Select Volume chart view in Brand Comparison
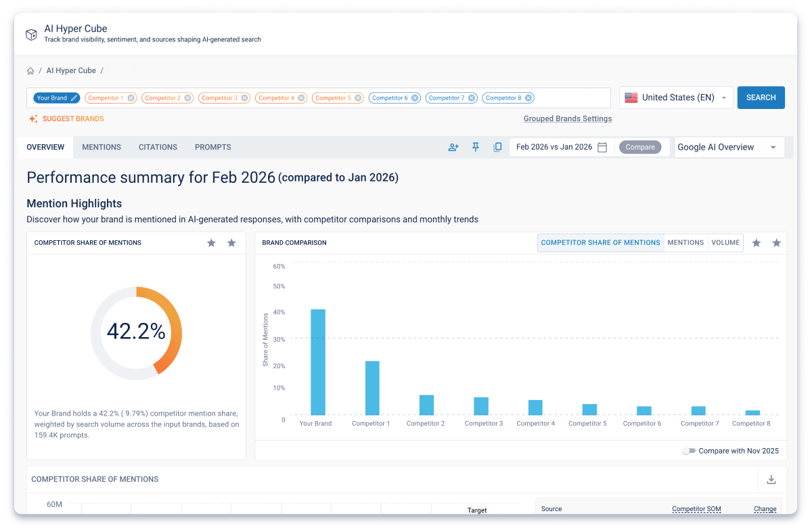The width and height of the screenshot is (812, 530). pos(725,242)
